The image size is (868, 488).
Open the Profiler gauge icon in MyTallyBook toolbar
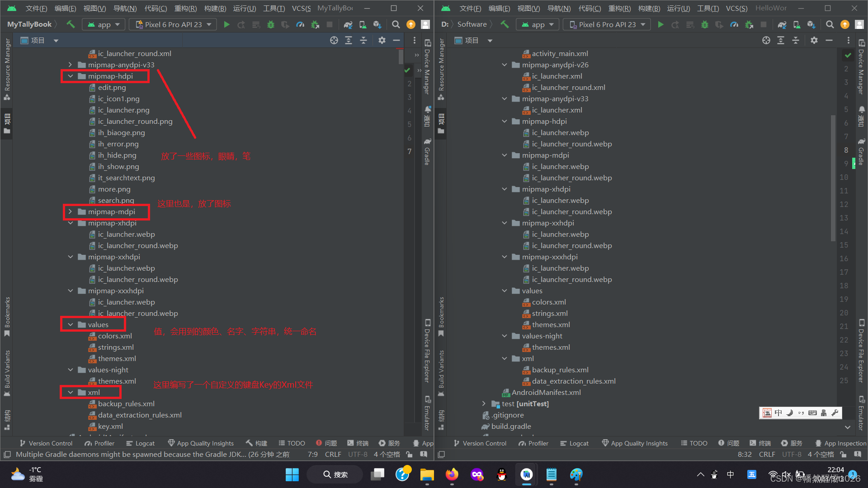[x=300, y=24]
